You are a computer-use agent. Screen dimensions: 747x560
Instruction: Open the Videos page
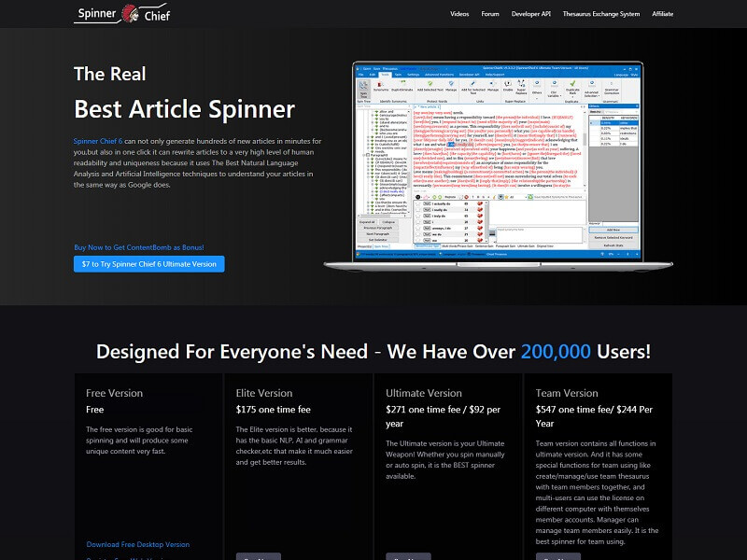tap(459, 14)
